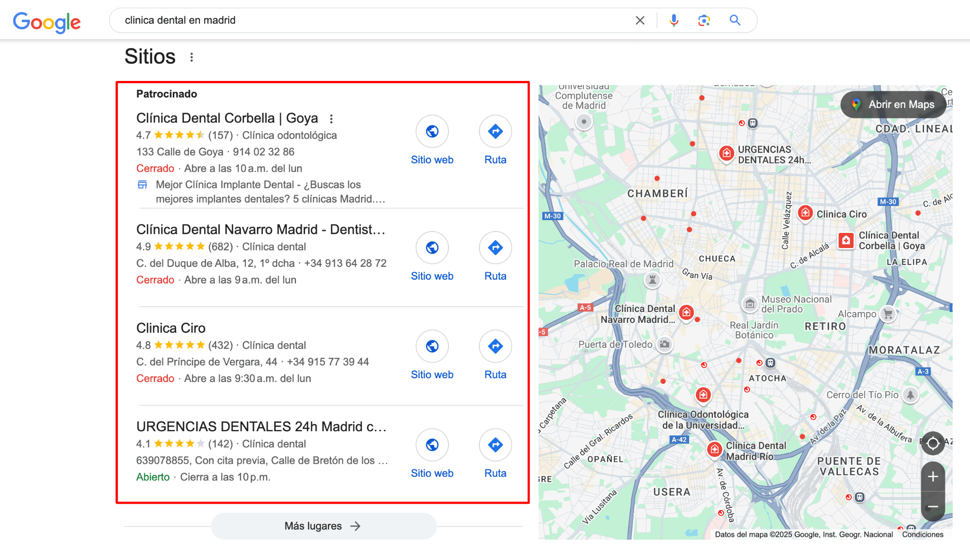Select URGENCIAS DENTALES 24h map pin
The height and width of the screenshot is (560, 970).
(x=727, y=153)
